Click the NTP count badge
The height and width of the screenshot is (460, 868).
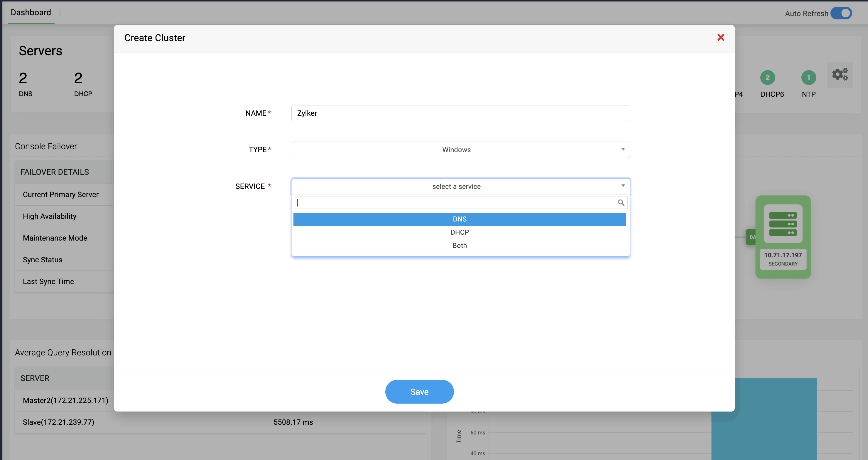click(x=808, y=78)
